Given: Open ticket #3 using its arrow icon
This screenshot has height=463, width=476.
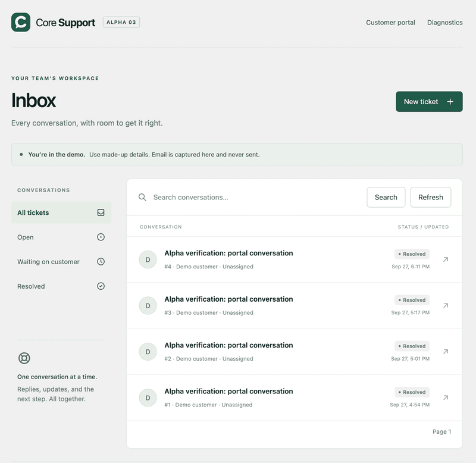Looking at the screenshot, I should click(446, 306).
